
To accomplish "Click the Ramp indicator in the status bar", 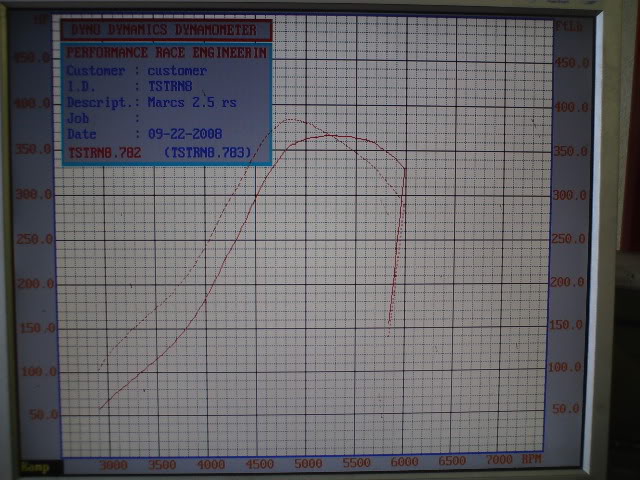I will [34, 466].
